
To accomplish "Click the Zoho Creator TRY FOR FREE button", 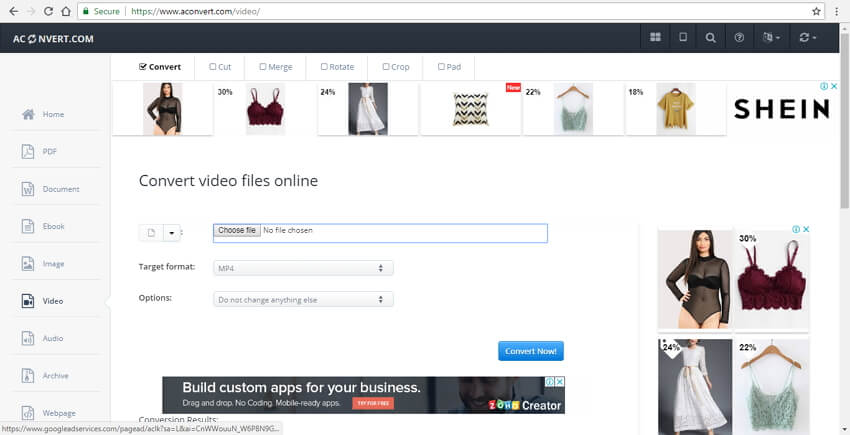I will [x=373, y=404].
